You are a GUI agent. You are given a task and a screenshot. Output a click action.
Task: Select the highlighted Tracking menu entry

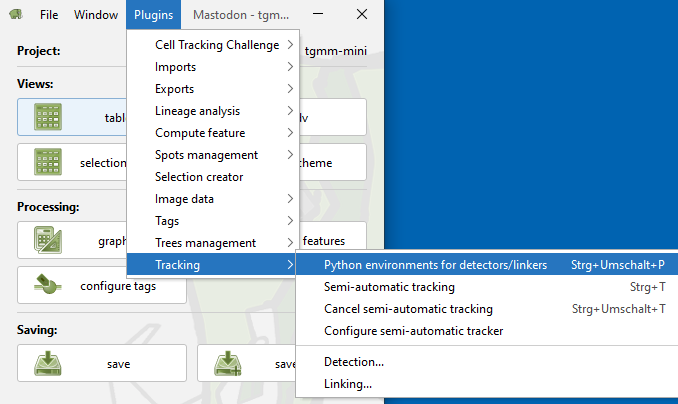(x=213, y=265)
